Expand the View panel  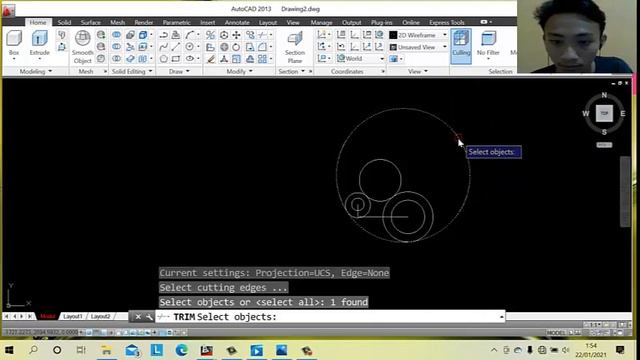coord(418,71)
